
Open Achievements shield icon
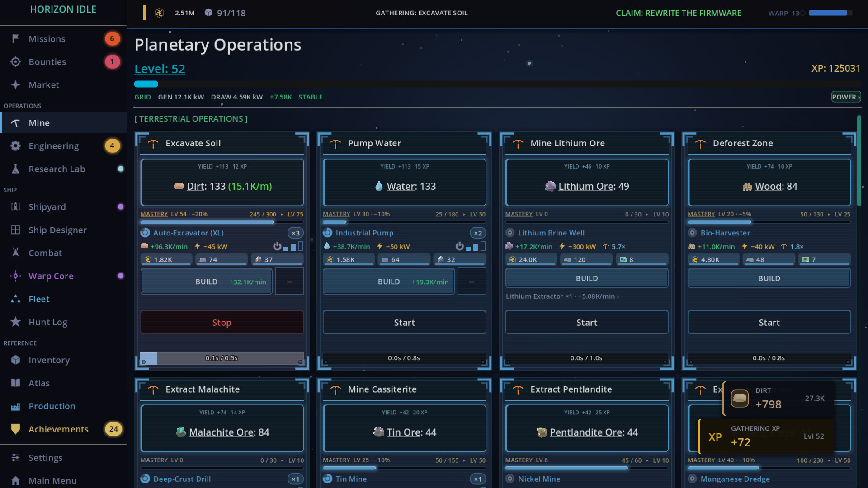[x=15, y=429]
